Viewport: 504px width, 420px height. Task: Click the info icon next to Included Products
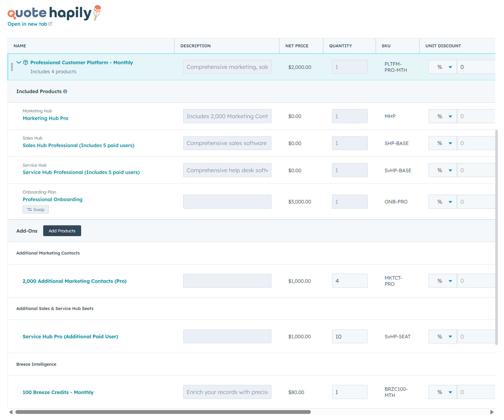pos(65,91)
